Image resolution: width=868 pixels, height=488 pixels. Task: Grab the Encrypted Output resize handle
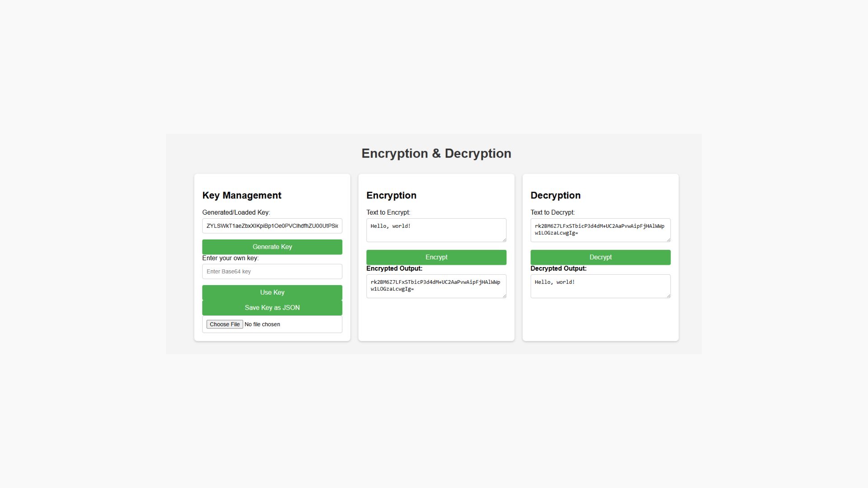click(504, 296)
